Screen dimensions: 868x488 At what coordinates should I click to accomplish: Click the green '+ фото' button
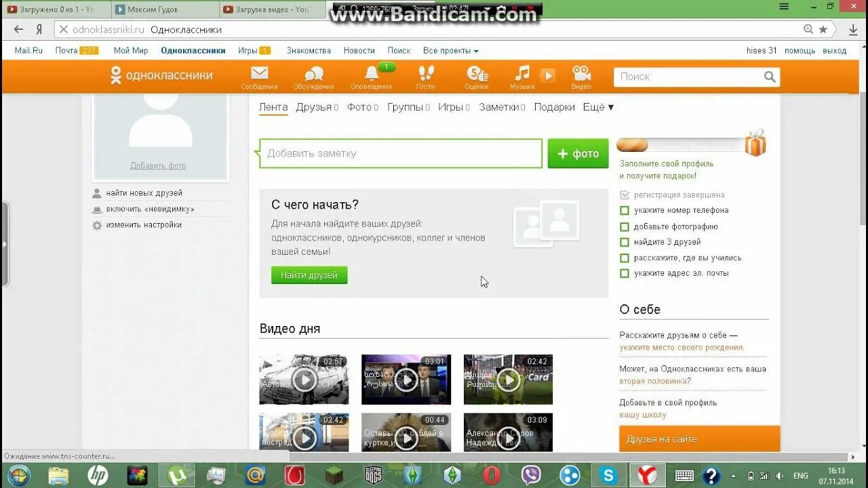click(578, 154)
